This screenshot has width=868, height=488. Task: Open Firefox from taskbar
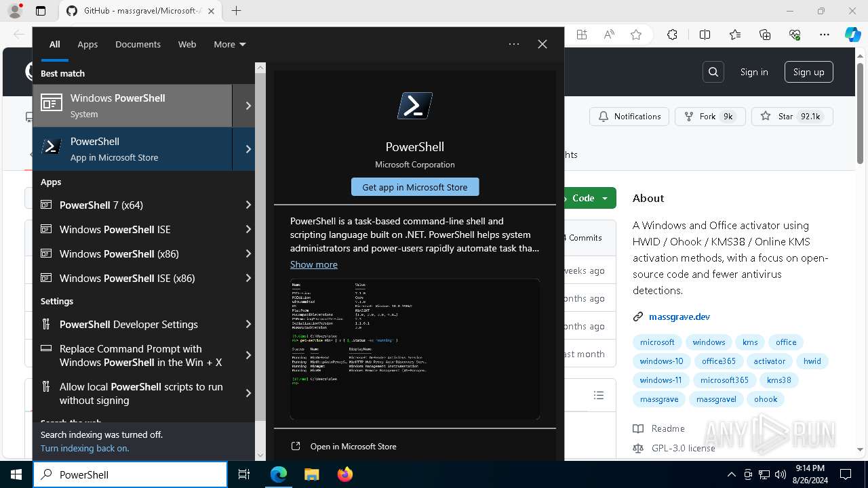click(344, 474)
